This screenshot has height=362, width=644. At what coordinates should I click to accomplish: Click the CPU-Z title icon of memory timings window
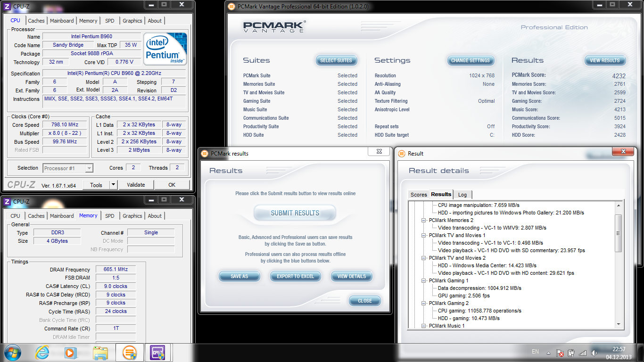[7, 201]
